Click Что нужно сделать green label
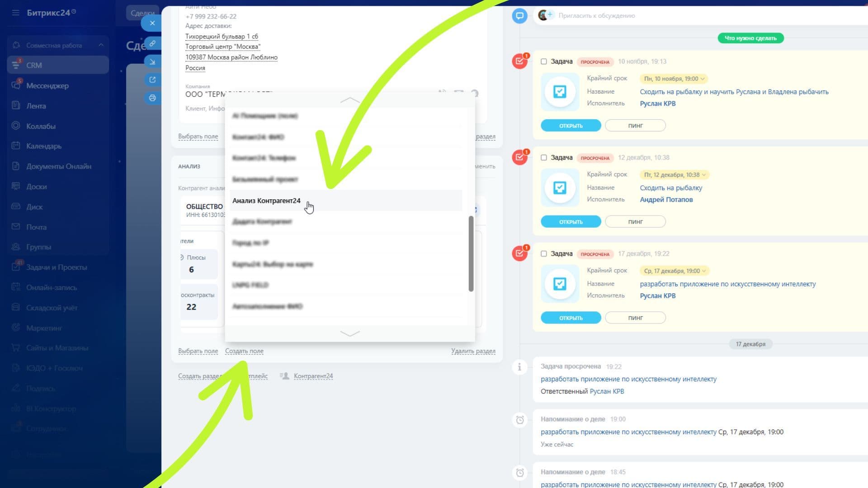 750,38
